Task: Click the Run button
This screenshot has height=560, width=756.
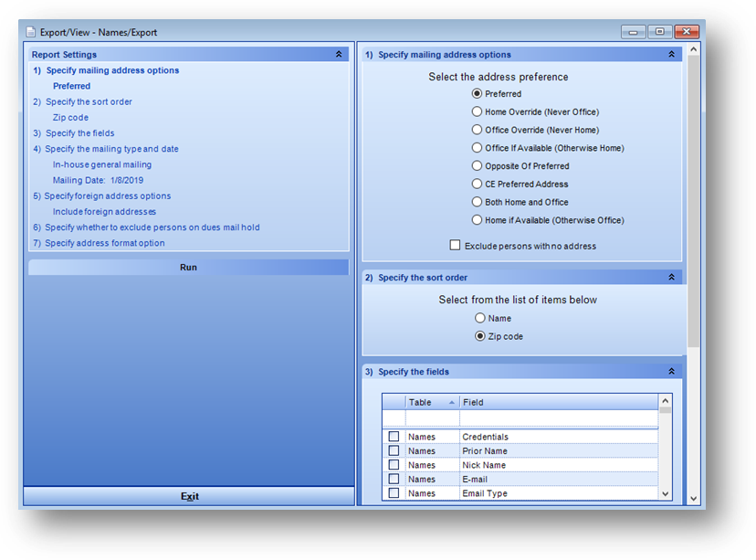Action: (x=188, y=268)
